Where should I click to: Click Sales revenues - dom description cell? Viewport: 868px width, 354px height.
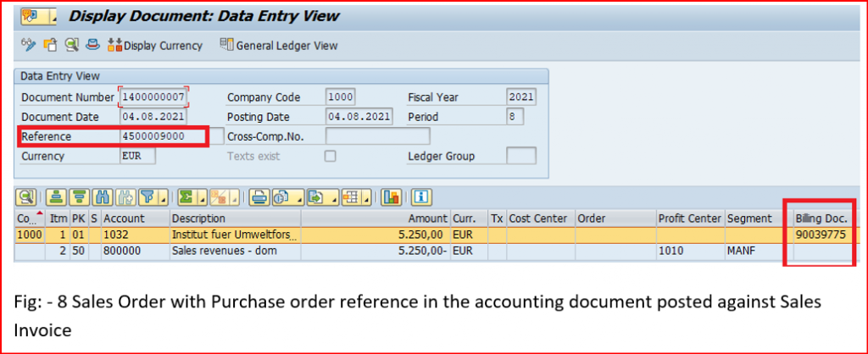pos(236,252)
